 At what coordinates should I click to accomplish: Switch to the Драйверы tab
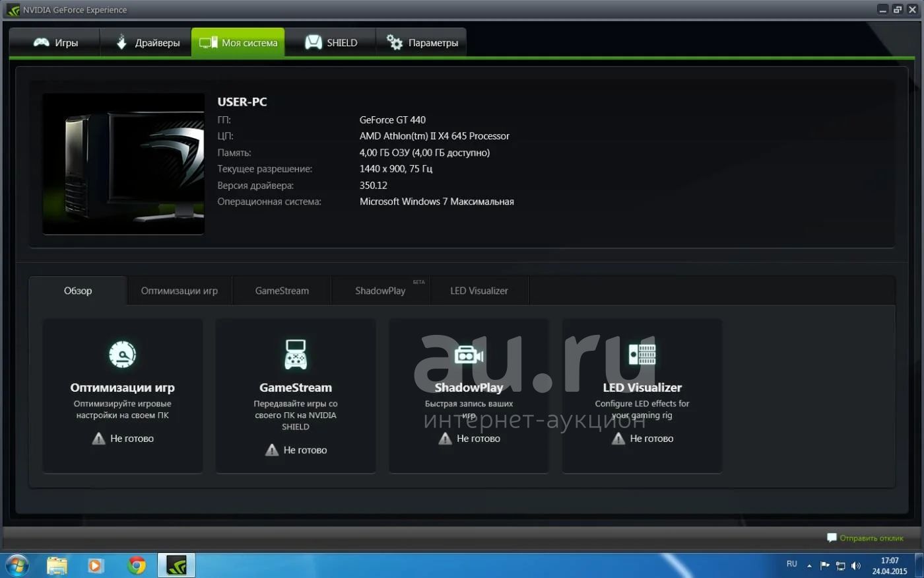coord(146,42)
